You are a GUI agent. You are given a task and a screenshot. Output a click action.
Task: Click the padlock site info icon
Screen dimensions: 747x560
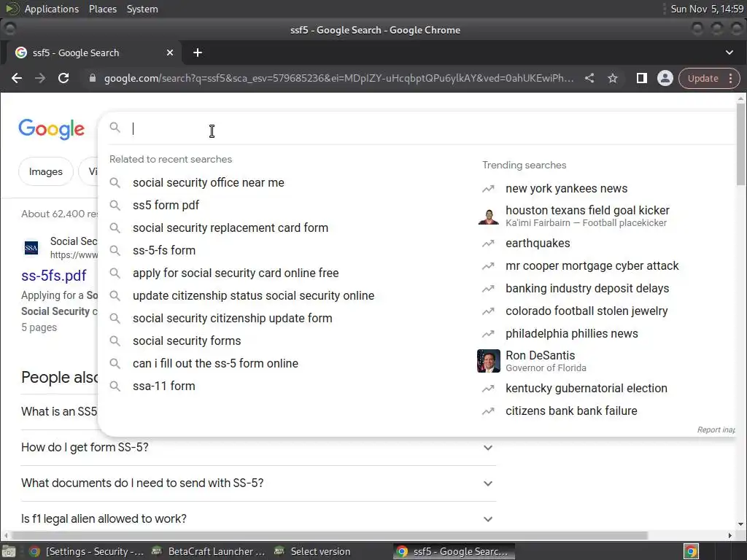coord(93,78)
